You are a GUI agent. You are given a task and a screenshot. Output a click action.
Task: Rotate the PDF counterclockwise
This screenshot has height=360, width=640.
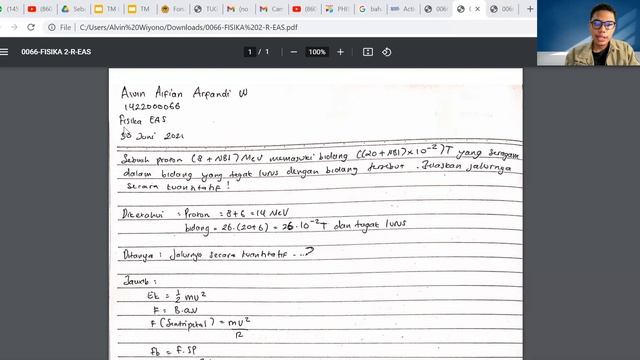click(x=387, y=52)
